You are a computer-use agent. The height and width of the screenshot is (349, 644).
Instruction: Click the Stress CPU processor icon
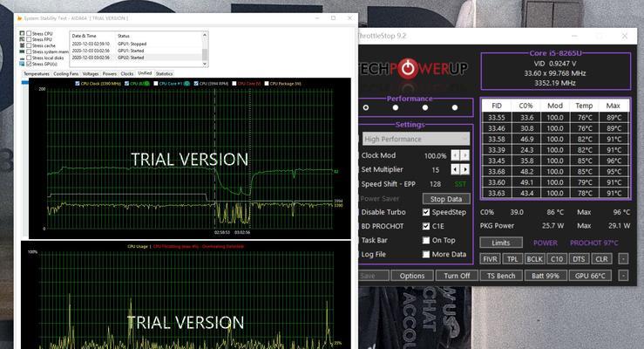pos(22,33)
